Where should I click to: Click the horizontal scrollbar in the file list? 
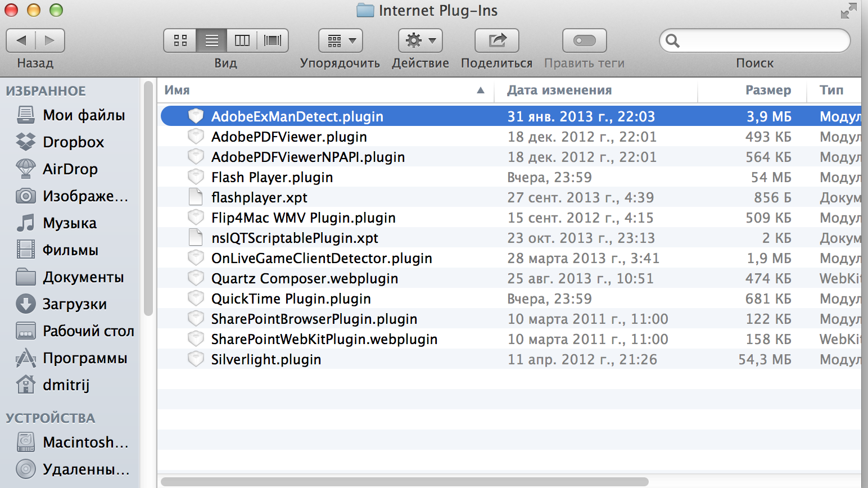point(405,482)
